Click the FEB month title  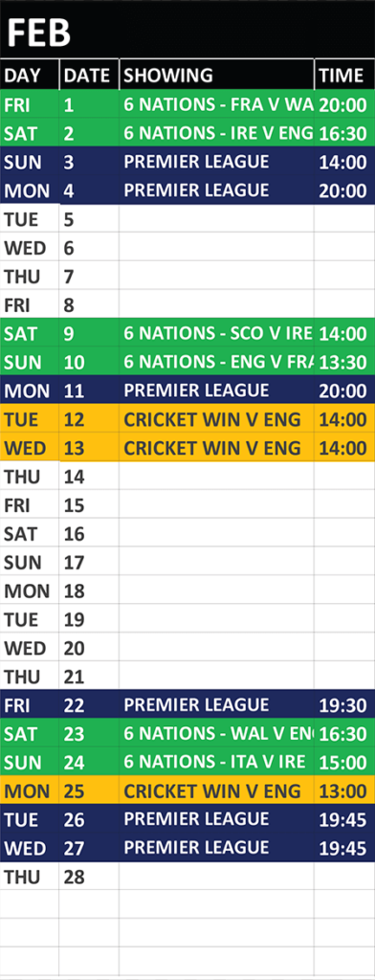(x=39, y=33)
